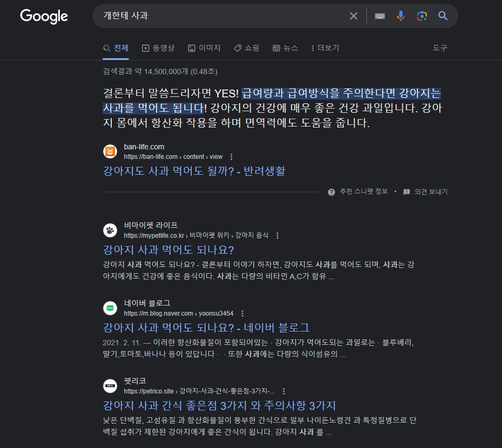This screenshot has width=502, height=448.
Task: Open more options for ban-life.com result
Action: 231,157
